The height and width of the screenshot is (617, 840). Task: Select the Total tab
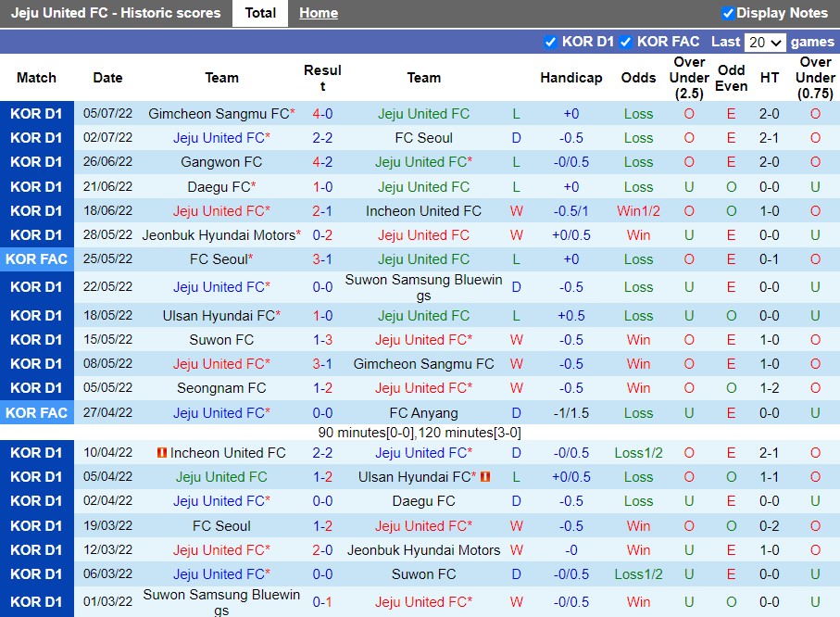(260, 13)
